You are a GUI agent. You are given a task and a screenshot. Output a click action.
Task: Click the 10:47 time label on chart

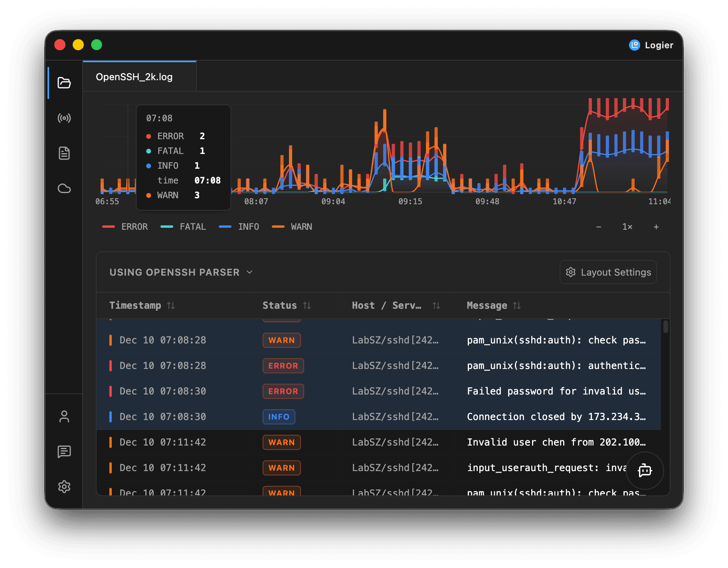[x=564, y=201]
